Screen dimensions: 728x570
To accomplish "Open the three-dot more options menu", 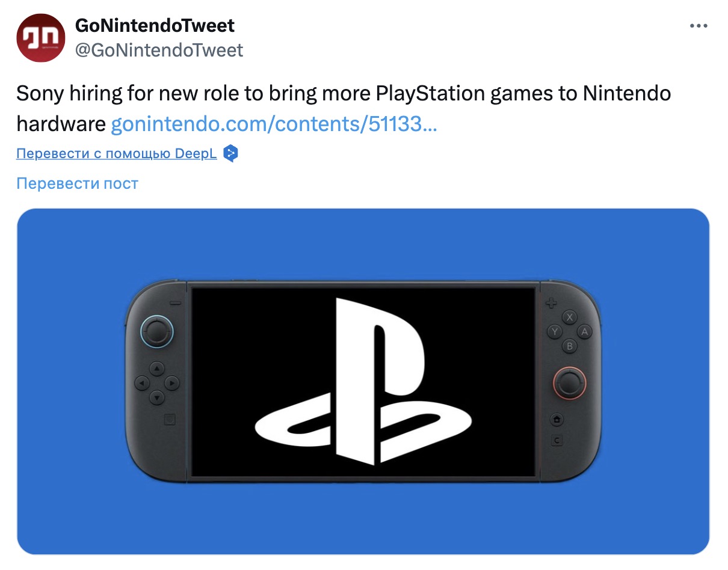I will [x=698, y=26].
